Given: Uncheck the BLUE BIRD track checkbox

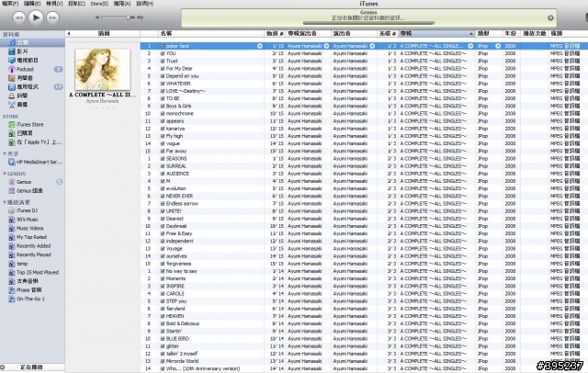Looking at the screenshot, I should (x=163, y=338).
